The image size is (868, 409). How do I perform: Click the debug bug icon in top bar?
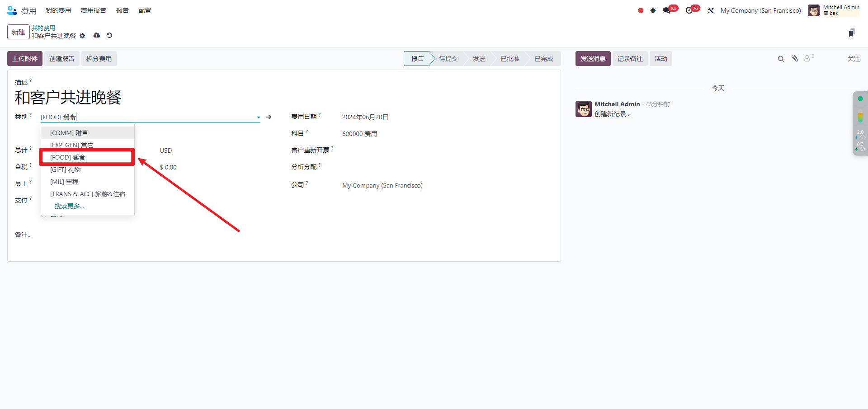click(653, 10)
